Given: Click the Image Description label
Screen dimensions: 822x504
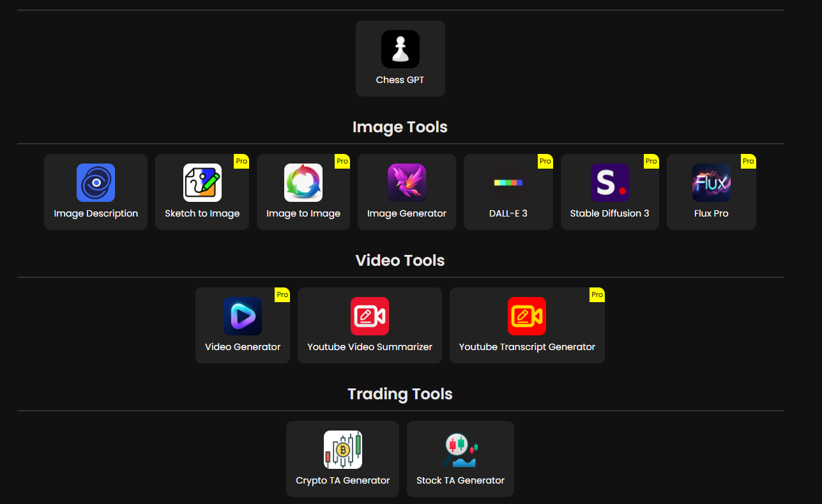Looking at the screenshot, I should (x=96, y=214).
